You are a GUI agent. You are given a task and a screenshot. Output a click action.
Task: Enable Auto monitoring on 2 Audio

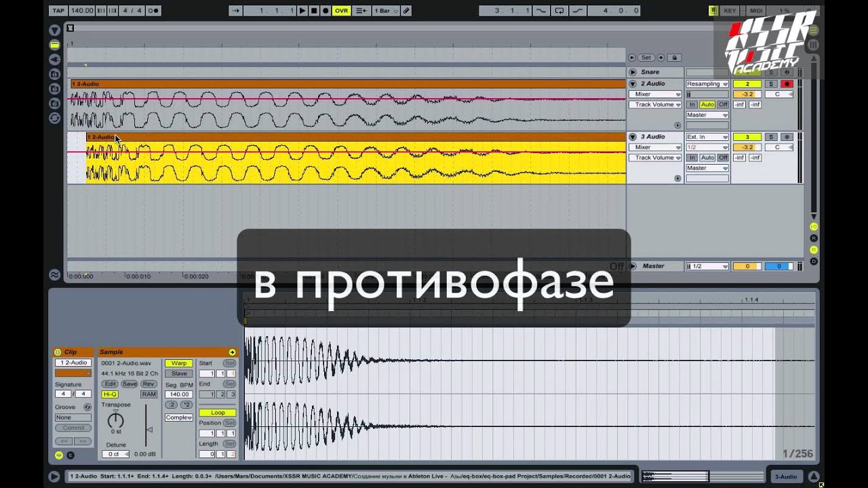pyautogui.click(x=707, y=104)
